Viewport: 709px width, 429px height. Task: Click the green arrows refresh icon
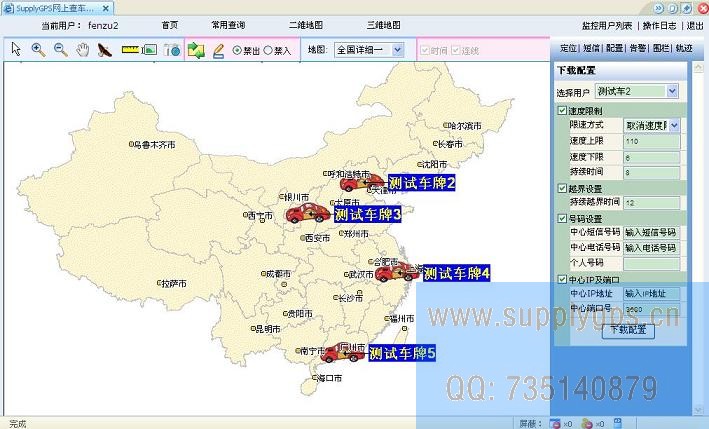(x=196, y=48)
